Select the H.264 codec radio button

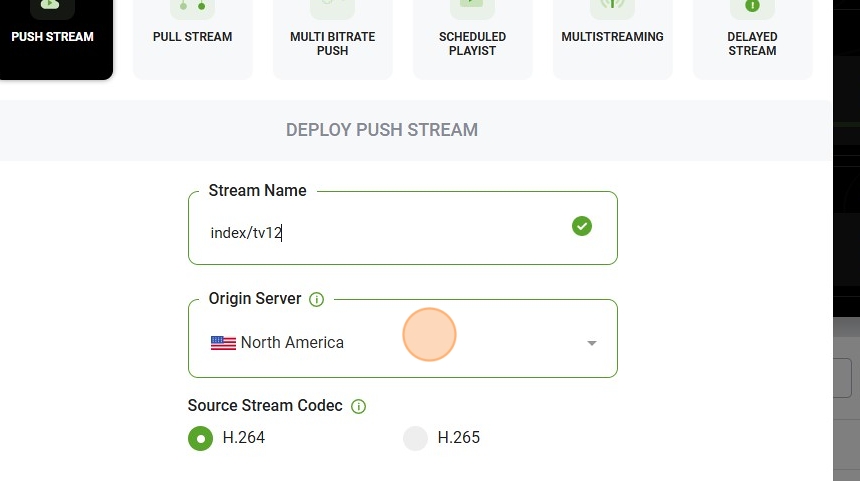click(200, 439)
